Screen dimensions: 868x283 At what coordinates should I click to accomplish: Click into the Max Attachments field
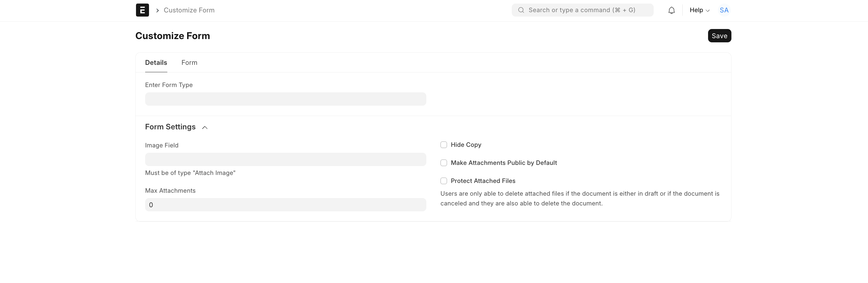[x=285, y=205]
